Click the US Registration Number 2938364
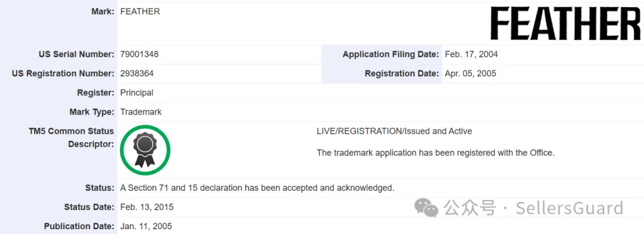This screenshot has width=644, height=234. 137,73
